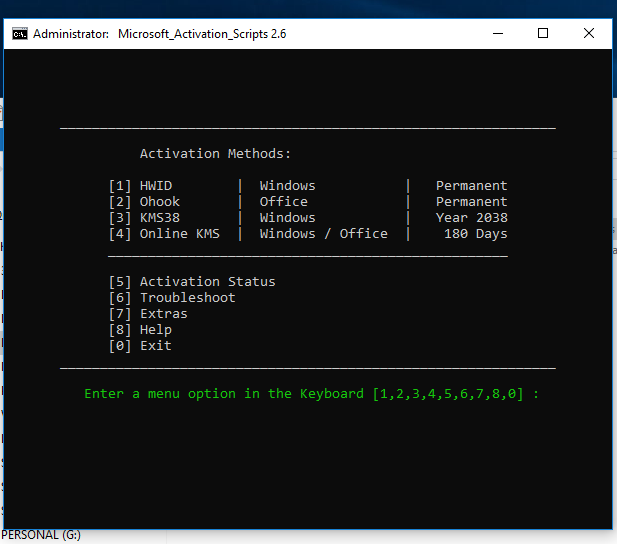This screenshot has height=544, width=617.
Task: Click the '[0] Exit' line
Action: tap(140, 346)
